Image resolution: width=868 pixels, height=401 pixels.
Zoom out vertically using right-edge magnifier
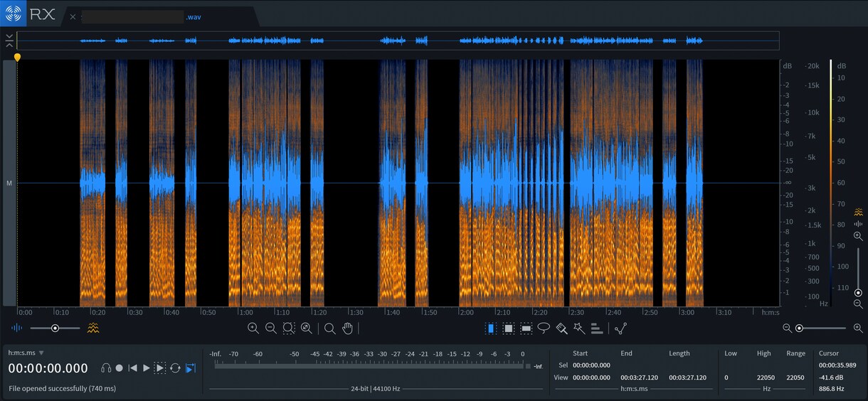(859, 304)
